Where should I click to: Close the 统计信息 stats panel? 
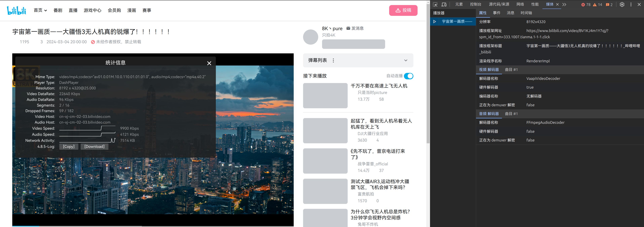tap(209, 63)
